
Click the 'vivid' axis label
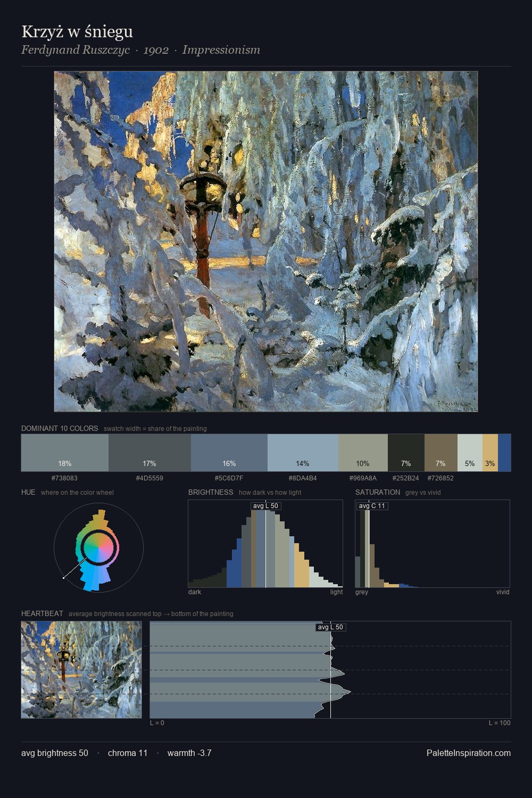503,592
